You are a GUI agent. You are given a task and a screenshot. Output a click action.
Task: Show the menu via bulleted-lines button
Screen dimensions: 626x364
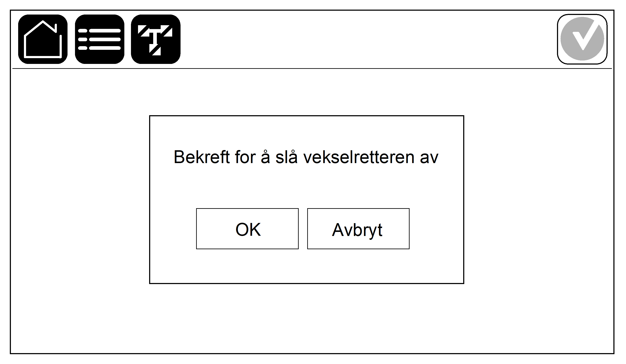100,39
